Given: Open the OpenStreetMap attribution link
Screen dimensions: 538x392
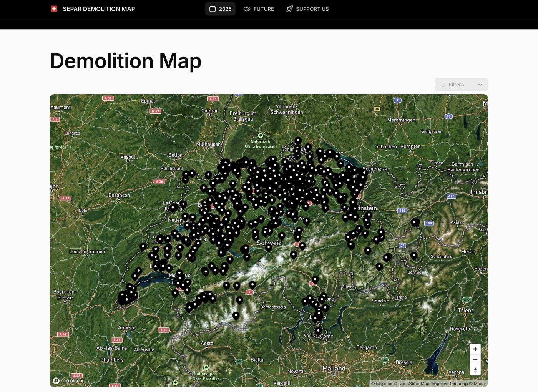Looking at the screenshot, I should click(x=413, y=383).
